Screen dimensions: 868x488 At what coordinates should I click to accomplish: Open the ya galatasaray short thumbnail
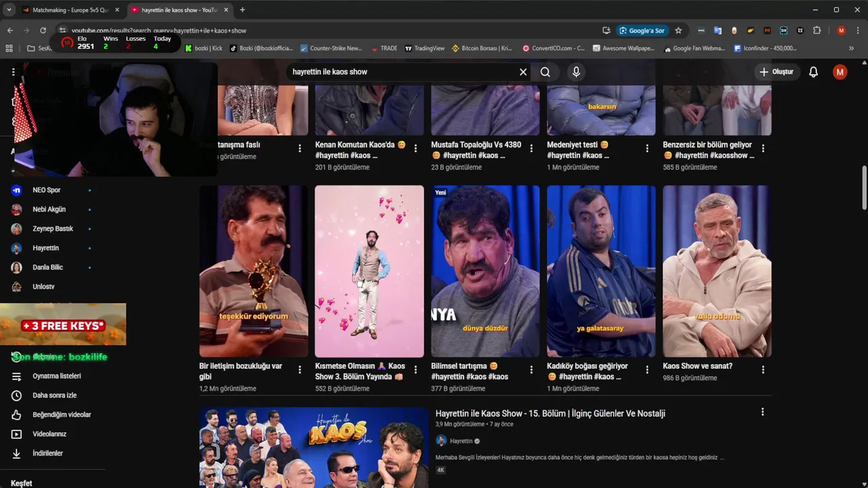(601, 271)
